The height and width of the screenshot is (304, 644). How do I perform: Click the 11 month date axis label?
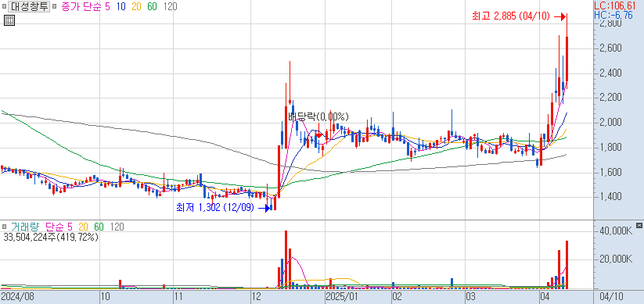(178, 296)
